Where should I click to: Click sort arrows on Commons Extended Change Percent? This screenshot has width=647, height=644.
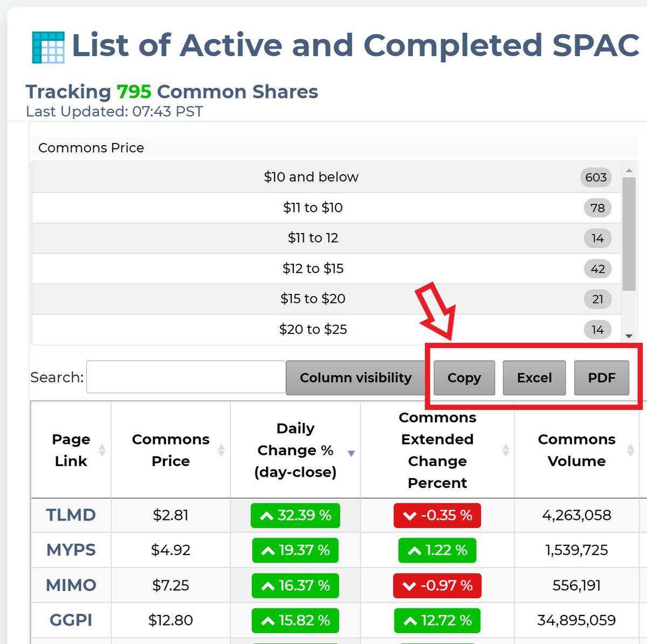tap(505, 449)
